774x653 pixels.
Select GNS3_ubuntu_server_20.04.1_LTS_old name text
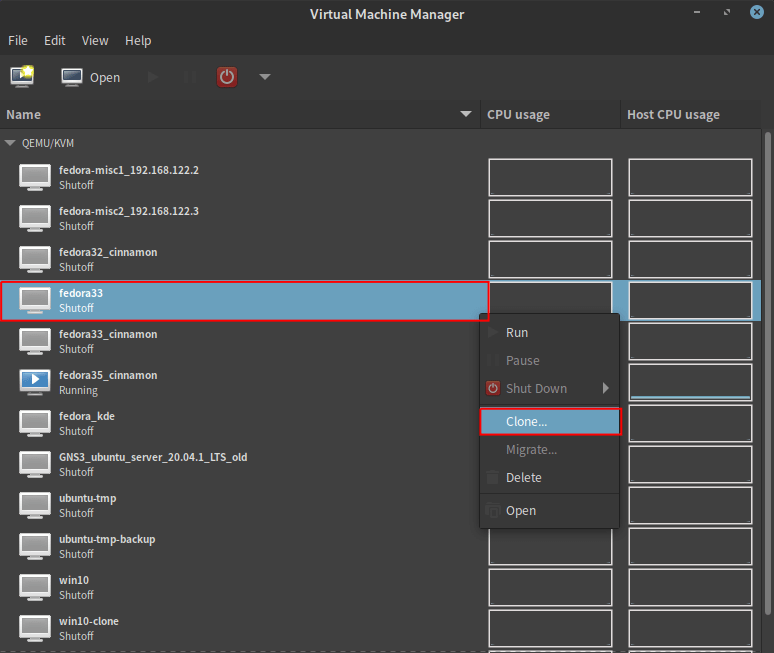[153, 457]
